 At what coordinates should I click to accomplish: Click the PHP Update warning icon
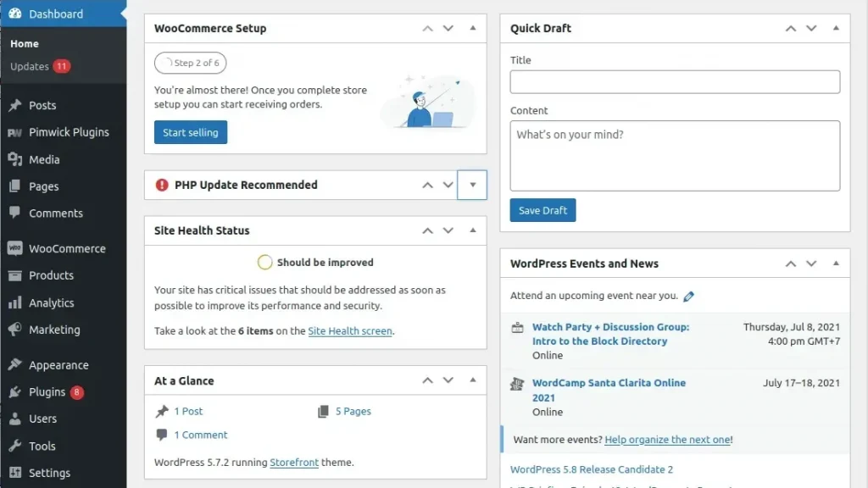tap(162, 185)
